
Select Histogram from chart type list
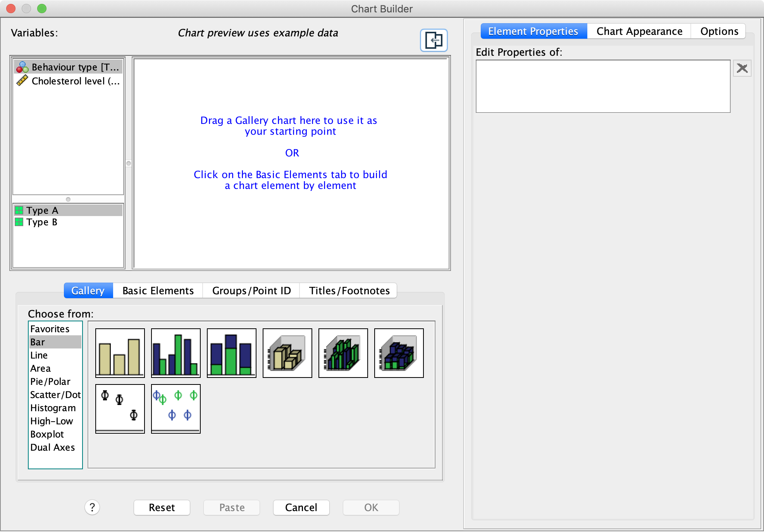(52, 407)
